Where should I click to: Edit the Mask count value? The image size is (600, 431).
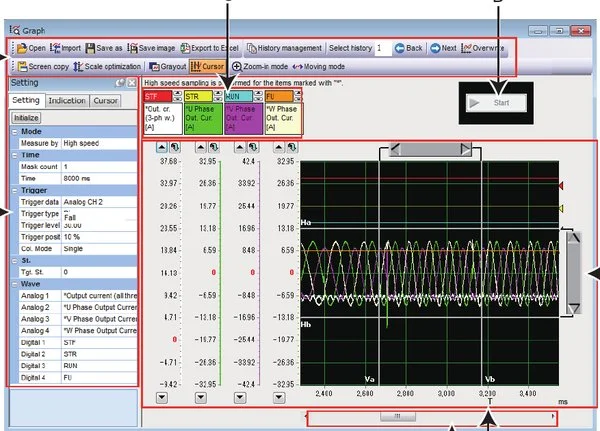click(x=99, y=167)
